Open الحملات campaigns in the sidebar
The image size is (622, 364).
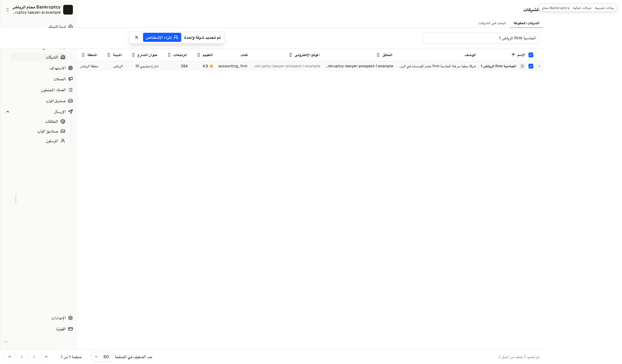click(39, 79)
